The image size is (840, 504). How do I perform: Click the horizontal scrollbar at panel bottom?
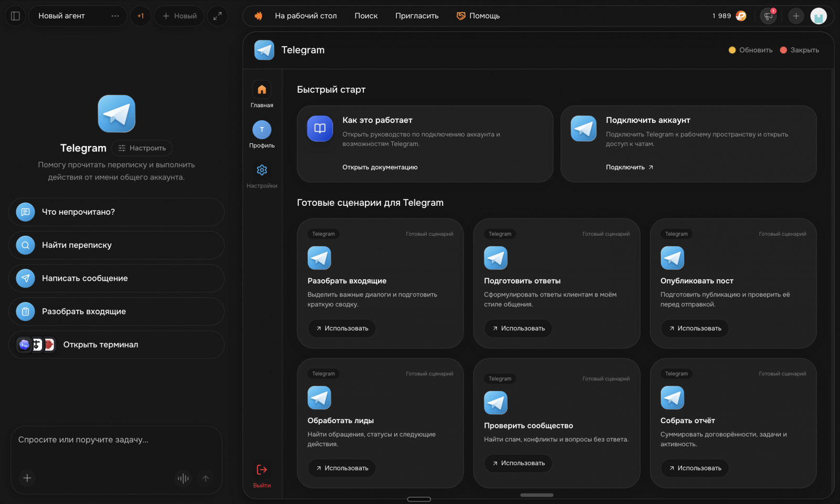(x=537, y=495)
